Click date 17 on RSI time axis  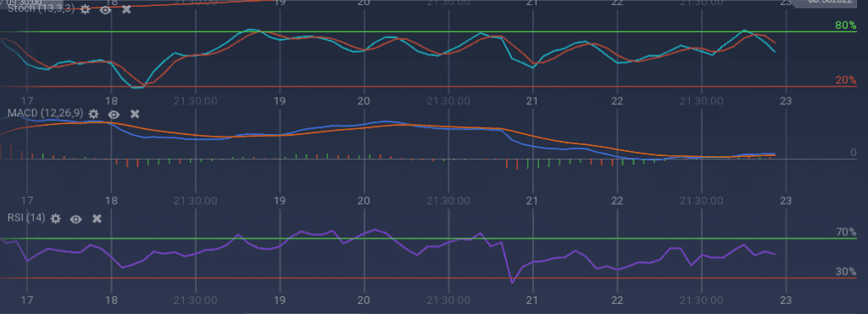pyautogui.click(x=26, y=300)
